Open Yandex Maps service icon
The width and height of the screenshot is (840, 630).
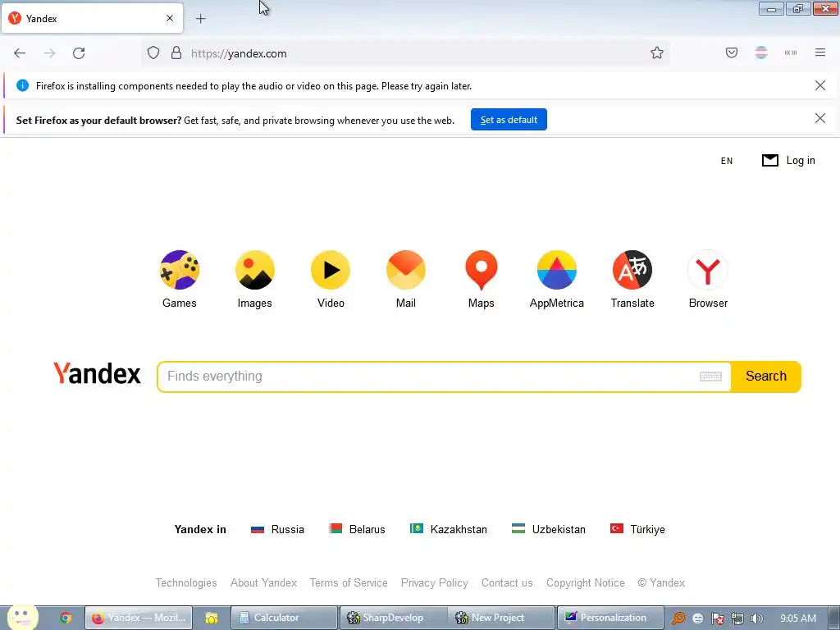point(481,270)
